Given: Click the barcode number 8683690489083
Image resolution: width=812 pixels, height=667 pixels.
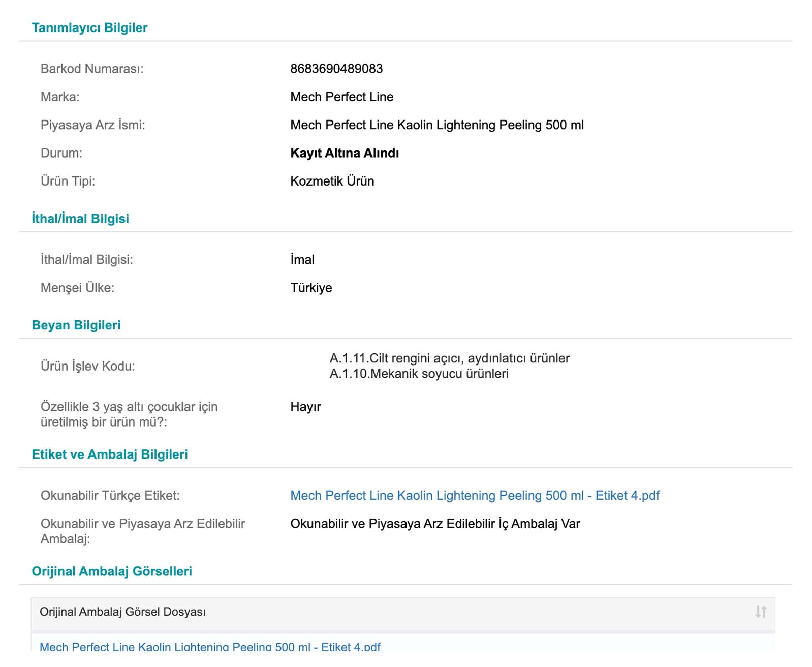Looking at the screenshot, I should [x=336, y=69].
